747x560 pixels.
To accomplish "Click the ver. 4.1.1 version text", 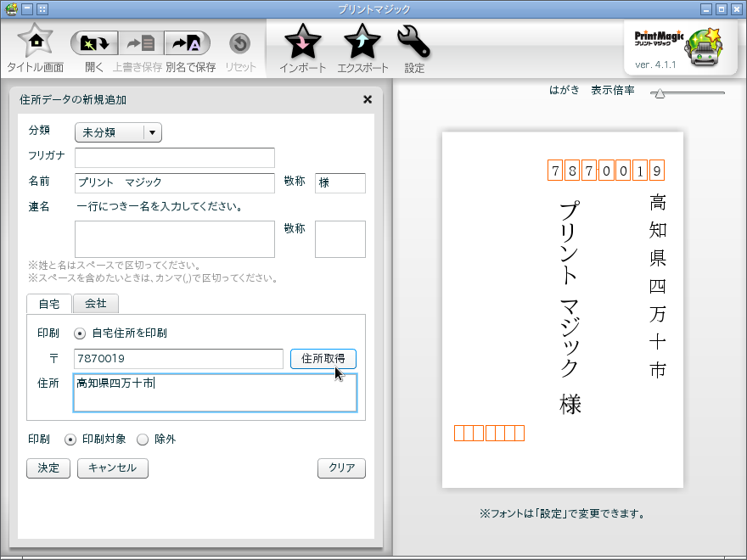I will [x=655, y=64].
